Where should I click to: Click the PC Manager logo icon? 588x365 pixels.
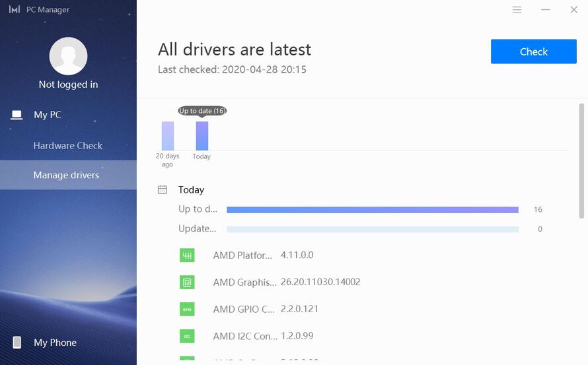(x=15, y=10)
